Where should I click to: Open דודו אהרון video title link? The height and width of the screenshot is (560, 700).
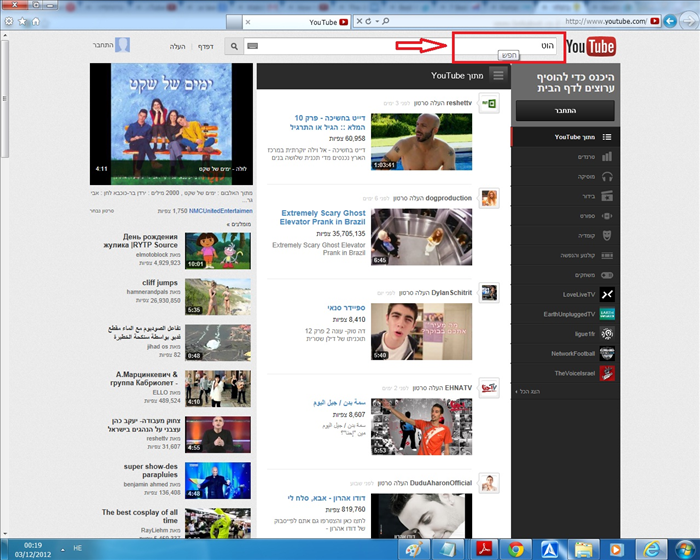click(x=326, y=498)
